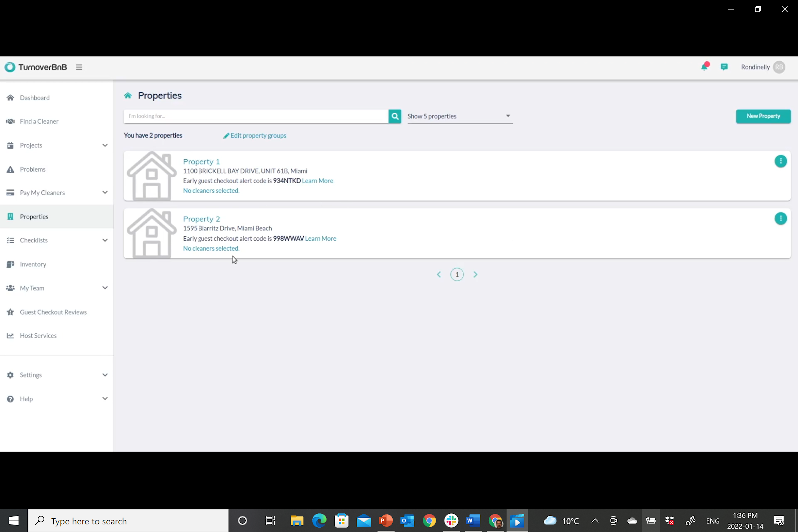This screenshot has height=532, width=798.
Task: Click the Host Services chart icon
Action: [10, 336]
